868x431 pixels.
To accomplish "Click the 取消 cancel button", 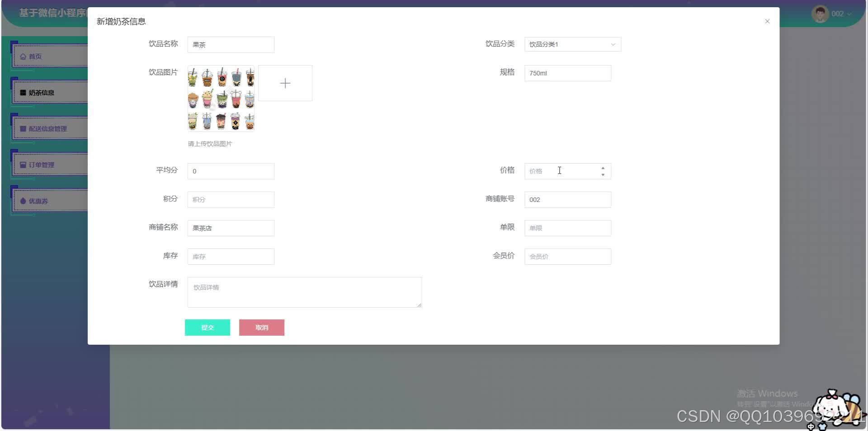I will (261, 328).
